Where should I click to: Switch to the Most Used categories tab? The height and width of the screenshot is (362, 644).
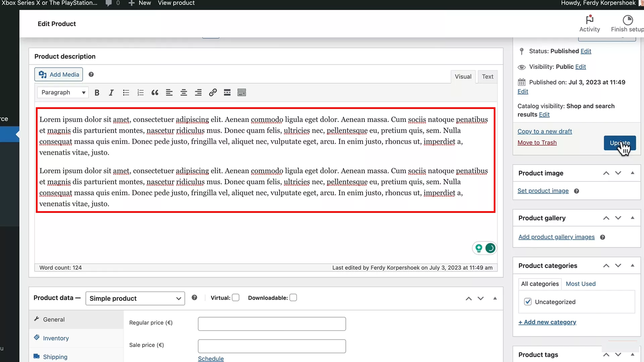pos(580,284)
